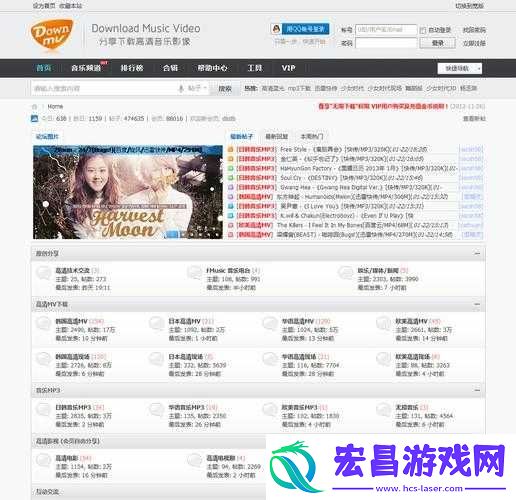Click into the username input field
The width and height of the screenshot is (516, 500).
(x=386, y=30)
